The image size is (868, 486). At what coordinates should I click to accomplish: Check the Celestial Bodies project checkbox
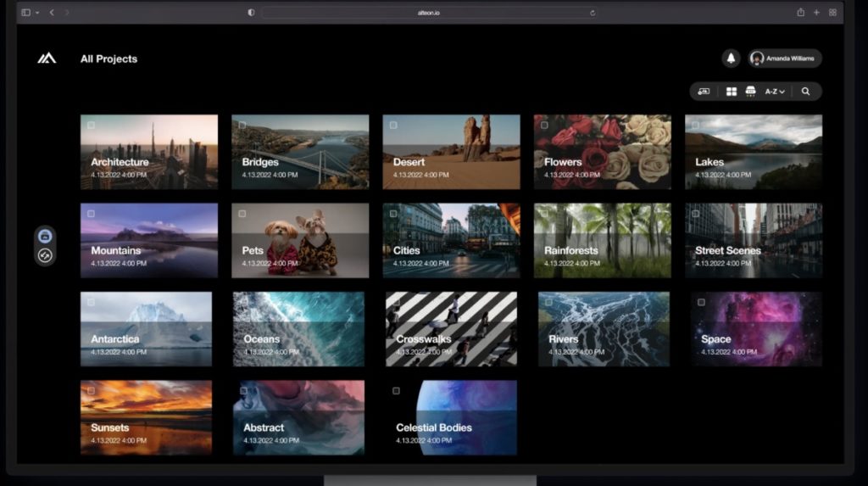point(396,391)
